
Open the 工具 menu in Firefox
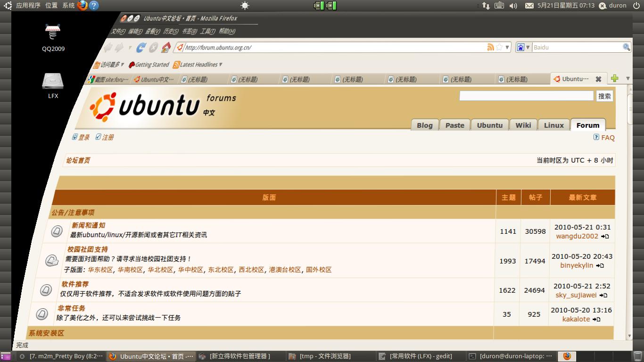coord(207,32)
